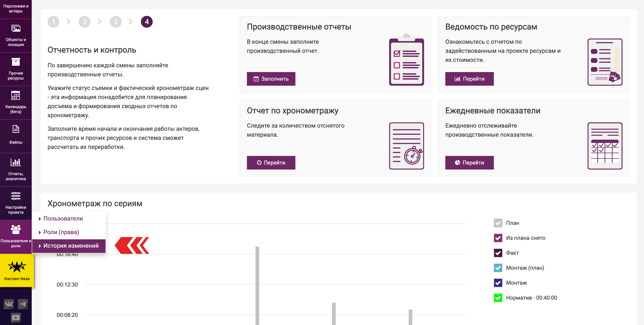
Task: Click the Заполнить button for production reports
Action: [x=271, y=79]
